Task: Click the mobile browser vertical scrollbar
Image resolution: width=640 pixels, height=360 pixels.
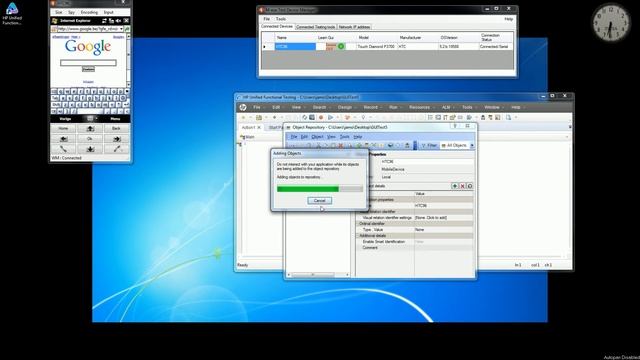Action: pos(129,59)
